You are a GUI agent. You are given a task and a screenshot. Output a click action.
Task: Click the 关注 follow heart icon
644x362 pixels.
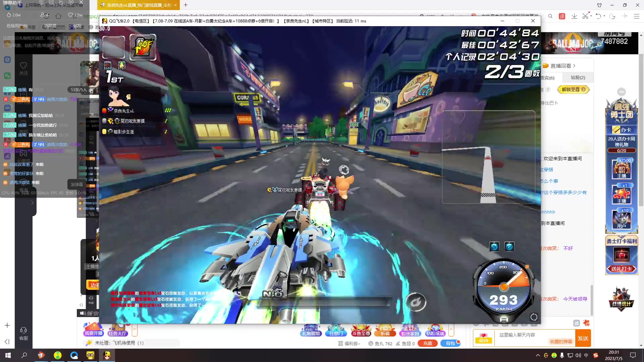(23, 68)
